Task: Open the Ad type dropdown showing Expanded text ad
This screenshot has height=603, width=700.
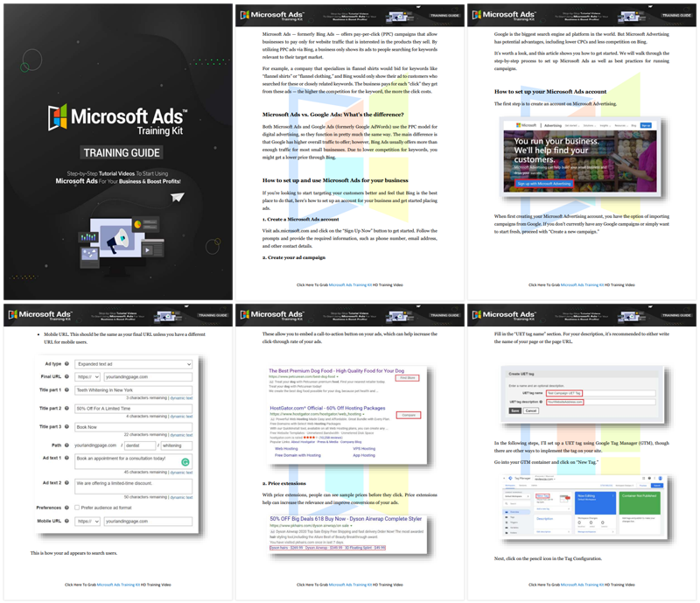Action: [134, 364]
